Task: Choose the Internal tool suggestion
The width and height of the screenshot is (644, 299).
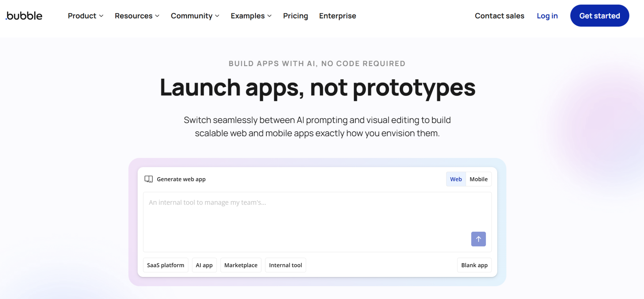Action: coord(286,265)
